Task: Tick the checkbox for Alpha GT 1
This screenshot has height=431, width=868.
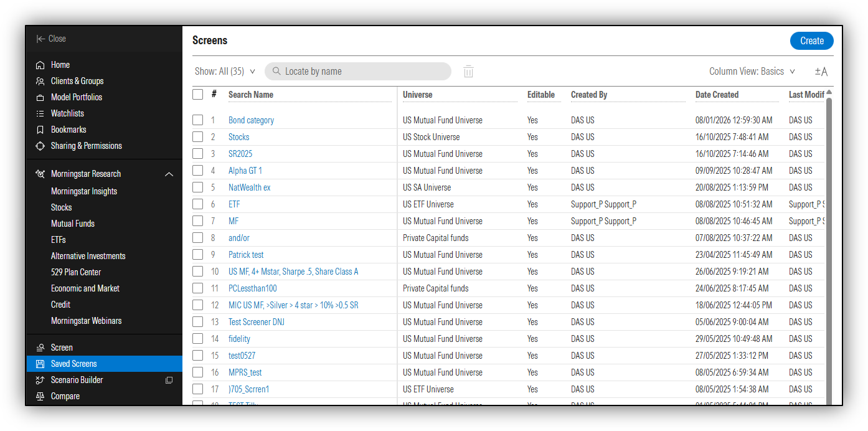Action: (198, 171)
